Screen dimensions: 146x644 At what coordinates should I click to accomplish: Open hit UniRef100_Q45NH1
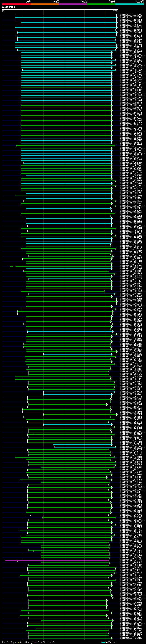coord(131,22)
